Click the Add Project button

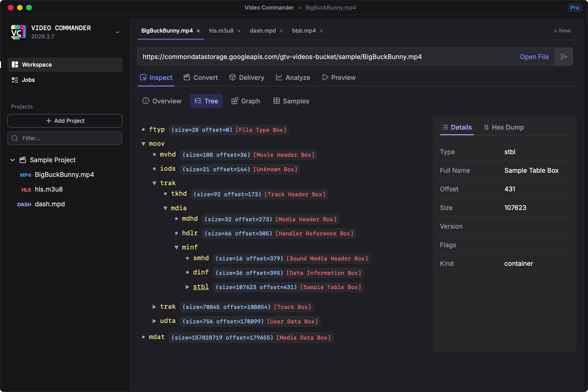coord(65,121)
